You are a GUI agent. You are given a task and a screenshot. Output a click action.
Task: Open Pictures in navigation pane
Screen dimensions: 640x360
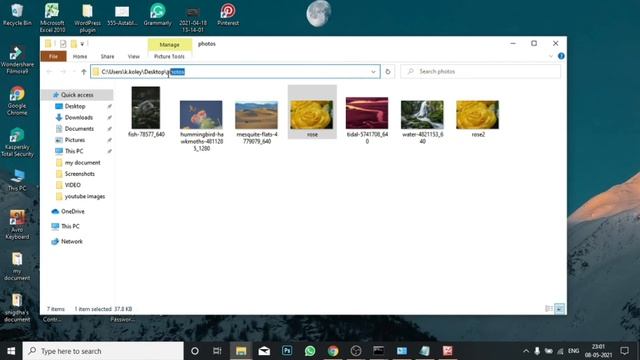75,140
